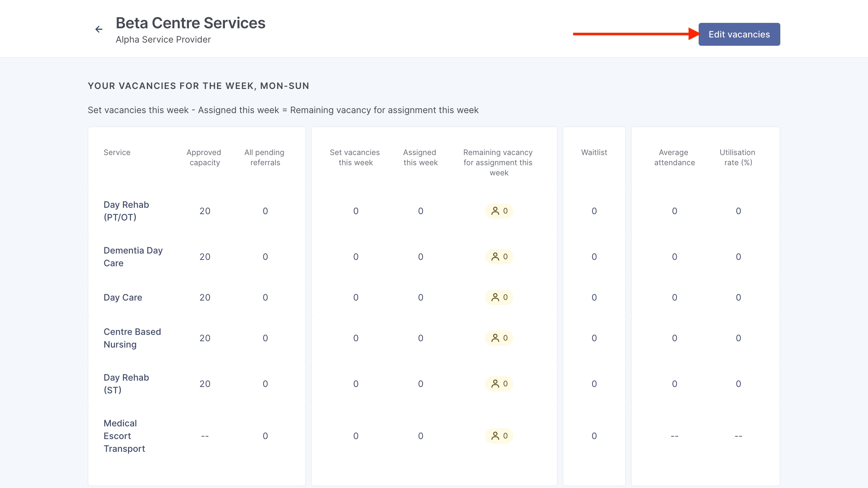This screenshot has height=488, width=868.
Task: Click Day Rehab (ST) remaining vacancy badge
Action: tap(499, 384)
